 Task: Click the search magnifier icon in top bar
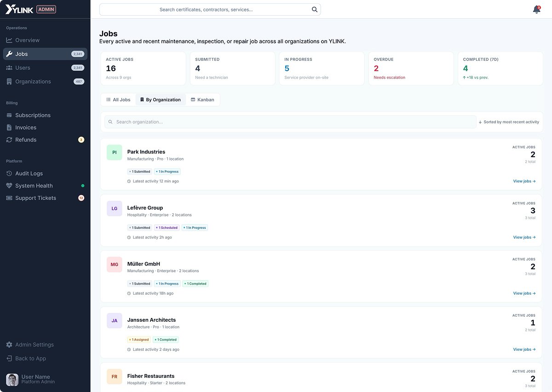(x=315, y=9)
